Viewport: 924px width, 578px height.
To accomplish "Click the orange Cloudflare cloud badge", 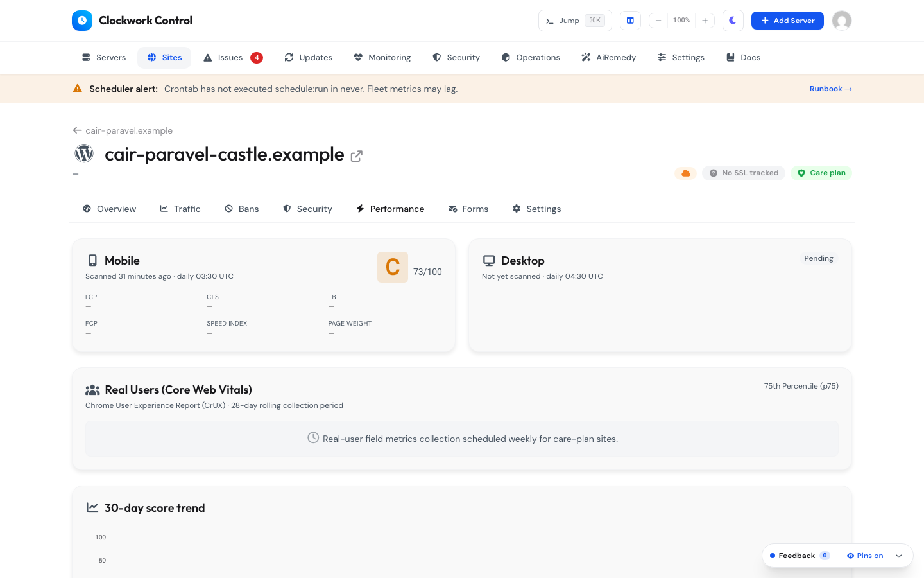I will click(686, 173).
